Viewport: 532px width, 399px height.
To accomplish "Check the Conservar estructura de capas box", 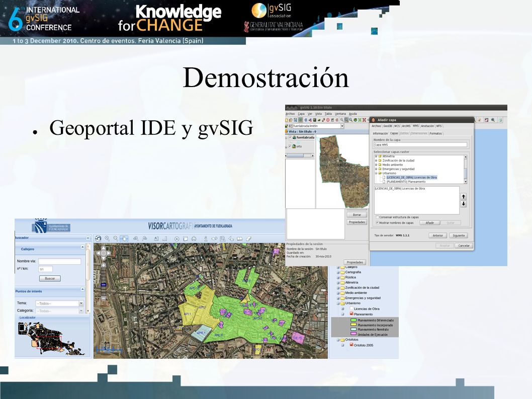I will [377, 217].
